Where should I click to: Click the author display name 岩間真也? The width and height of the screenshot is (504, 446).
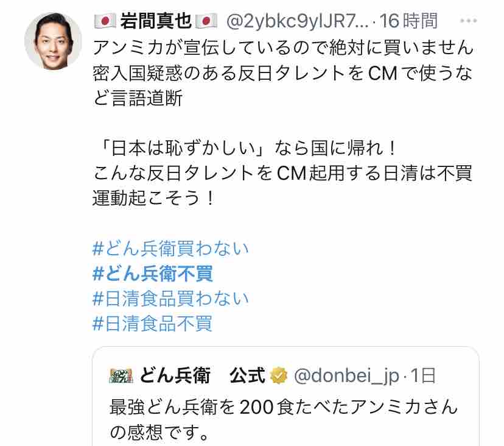pos(156,21)
